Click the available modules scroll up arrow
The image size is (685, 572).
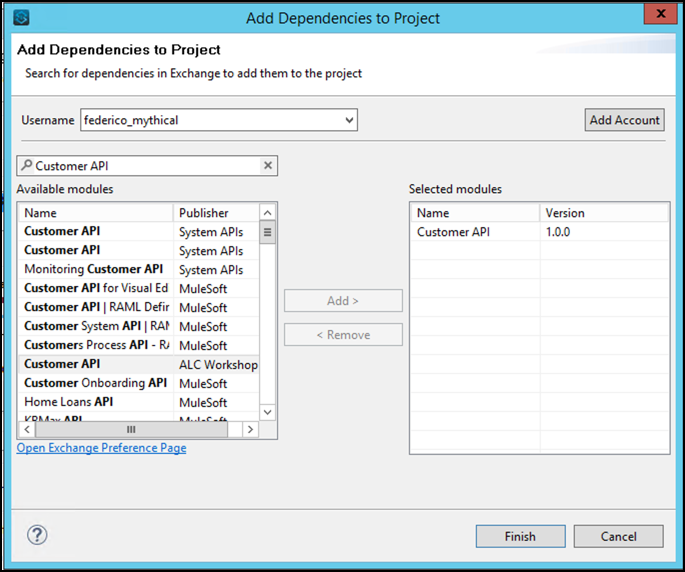click(267, 213)
